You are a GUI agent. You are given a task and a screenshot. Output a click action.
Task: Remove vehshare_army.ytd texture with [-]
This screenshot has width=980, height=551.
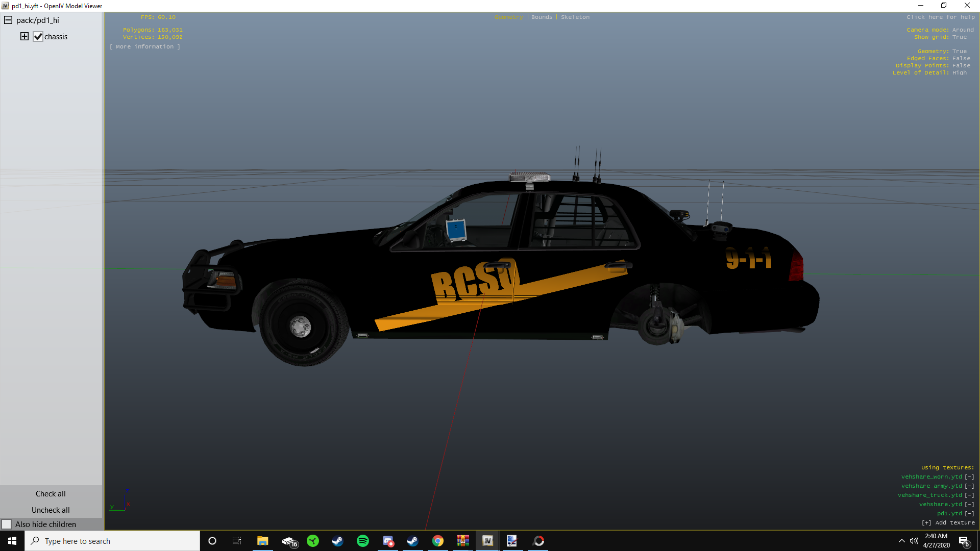click(x=969, y=486)
